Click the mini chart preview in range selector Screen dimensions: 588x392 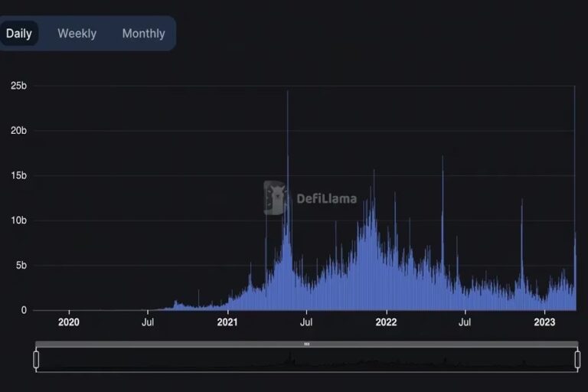tap(307, 360)
